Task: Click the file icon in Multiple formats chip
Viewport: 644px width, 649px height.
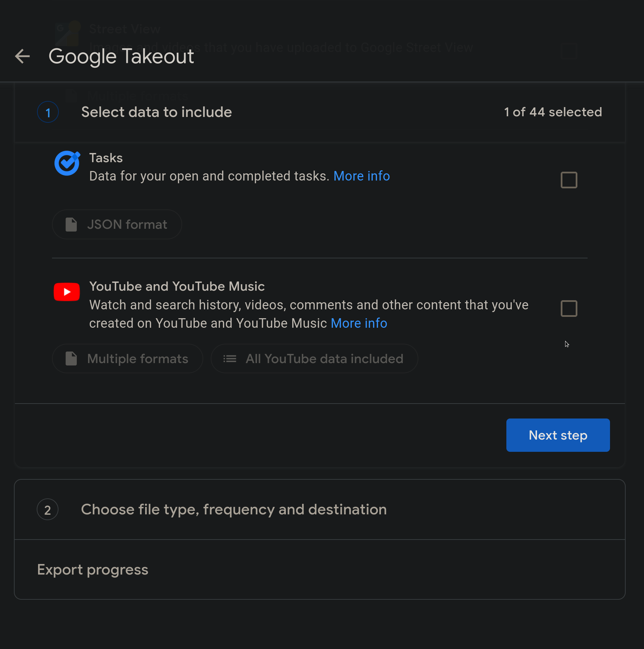Action: (71, 359)
